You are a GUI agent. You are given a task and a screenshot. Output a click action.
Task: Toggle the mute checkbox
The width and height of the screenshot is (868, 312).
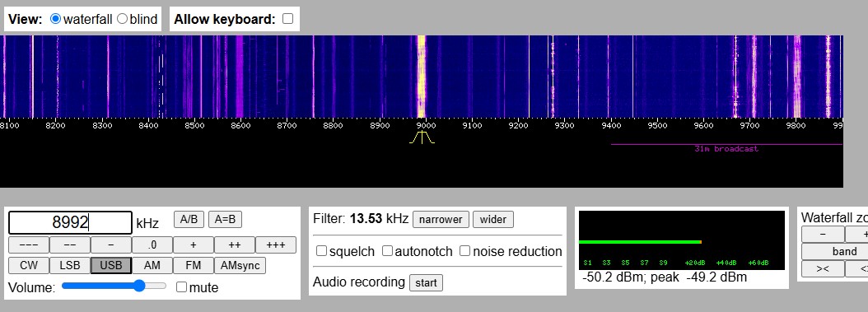[x=181, y=287]
